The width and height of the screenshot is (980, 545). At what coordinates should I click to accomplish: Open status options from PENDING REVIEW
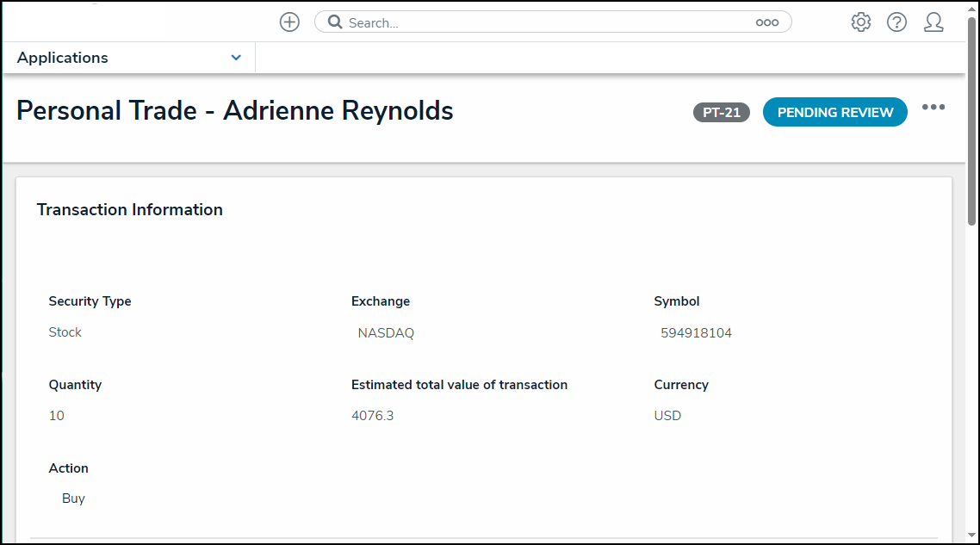[x=834, y=112]
